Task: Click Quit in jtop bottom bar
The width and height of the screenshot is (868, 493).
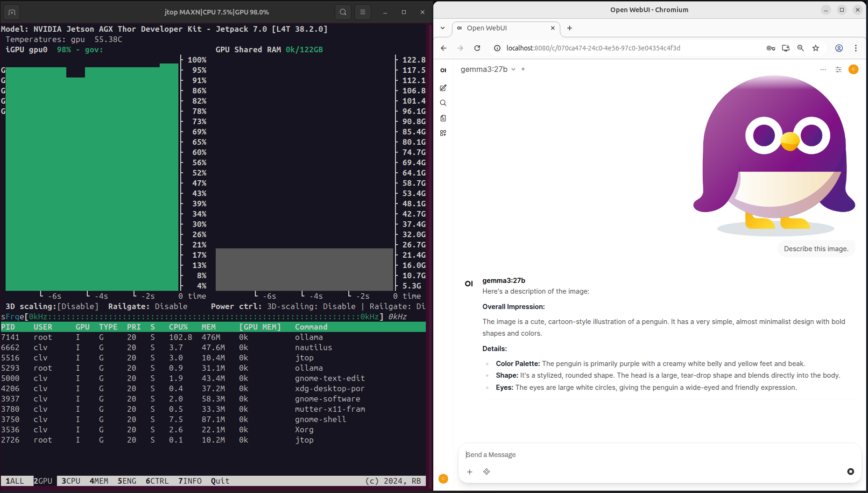Action: [x=220, y=481]
